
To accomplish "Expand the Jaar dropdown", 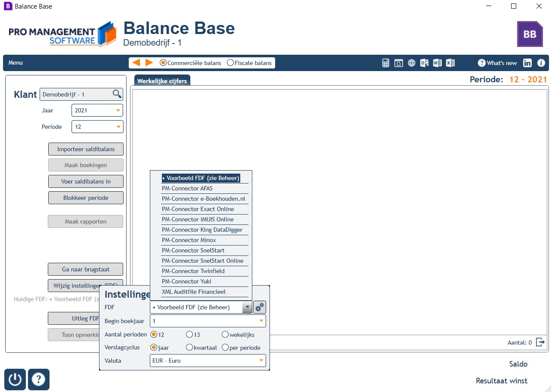I will [97, 111].
